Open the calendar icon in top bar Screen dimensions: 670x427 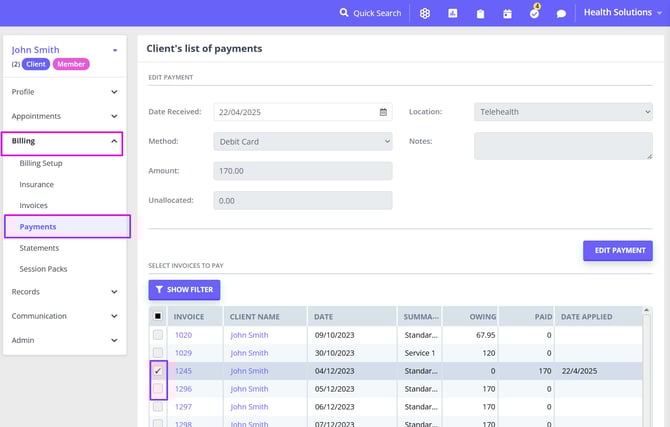[507, 14]
